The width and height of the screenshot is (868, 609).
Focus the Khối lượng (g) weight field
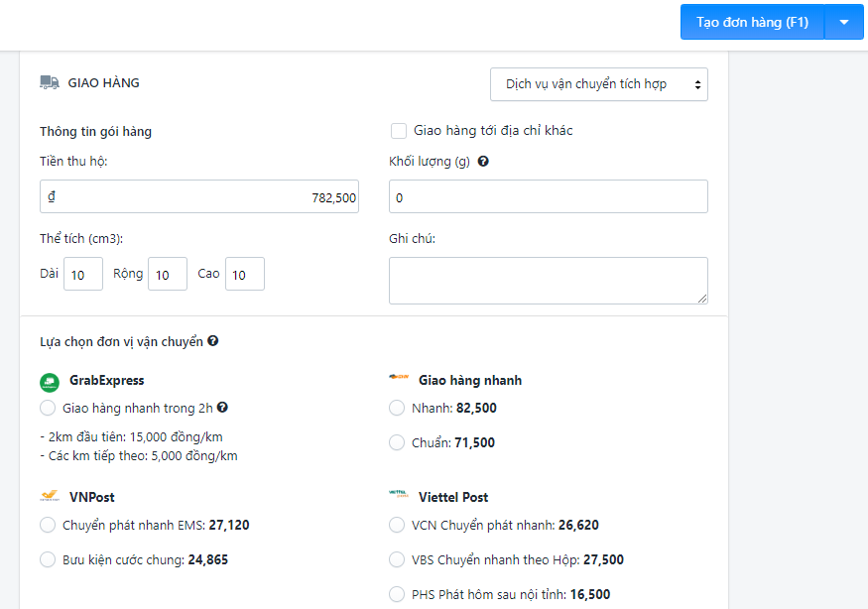(548, 196)
